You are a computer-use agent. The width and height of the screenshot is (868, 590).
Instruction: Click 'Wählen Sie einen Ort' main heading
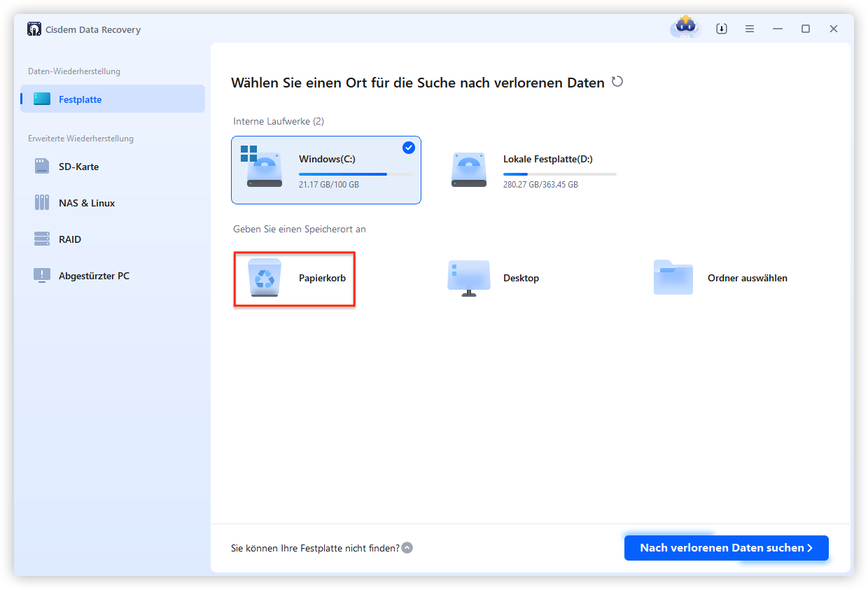click(418, 83)
